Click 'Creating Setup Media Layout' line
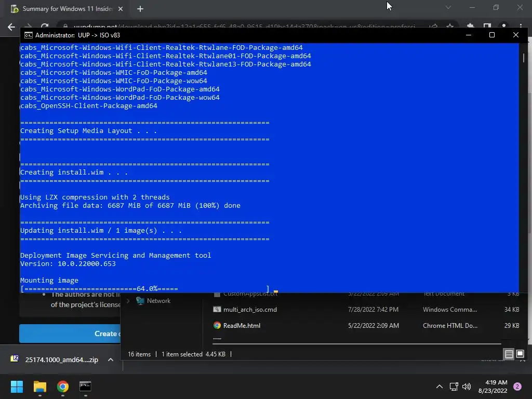The image size is (532, 399). pyautogui.click(x=88, y=130)
